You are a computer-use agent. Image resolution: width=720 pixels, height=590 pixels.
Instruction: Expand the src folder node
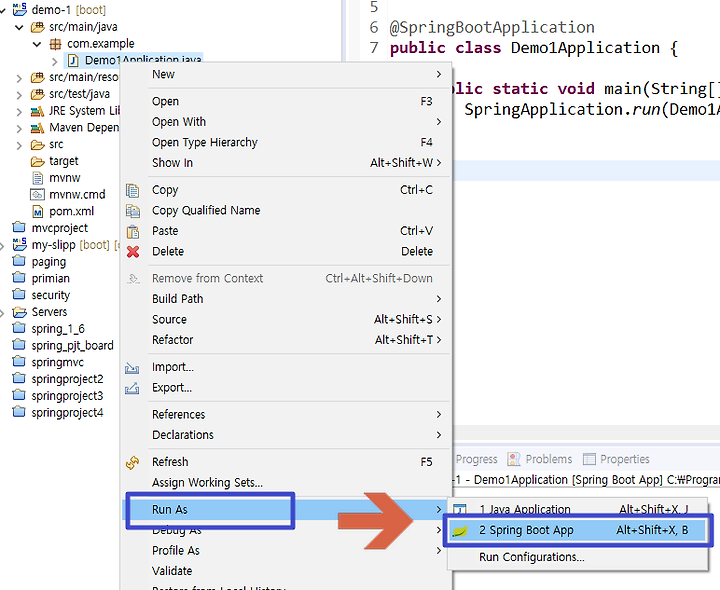[19, 146]
